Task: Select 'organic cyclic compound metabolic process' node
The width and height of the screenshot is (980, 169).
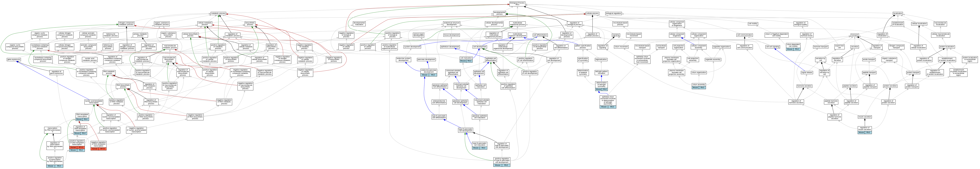Action: click(40, 35)
